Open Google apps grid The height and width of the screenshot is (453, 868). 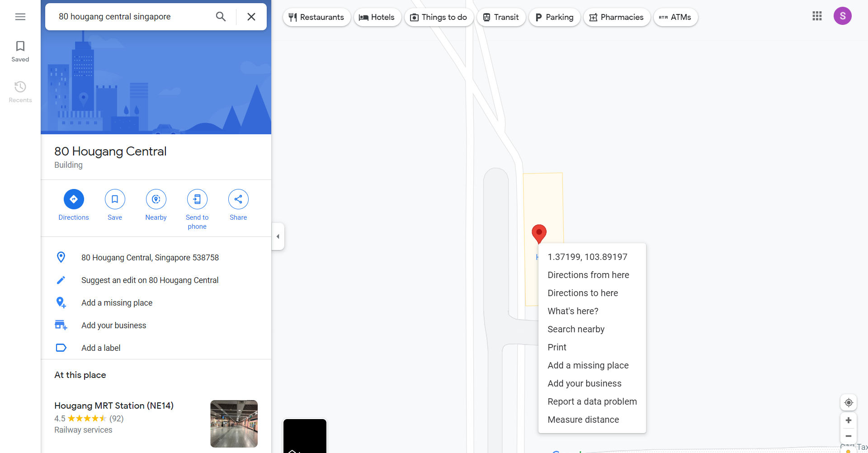pos(817,16)
